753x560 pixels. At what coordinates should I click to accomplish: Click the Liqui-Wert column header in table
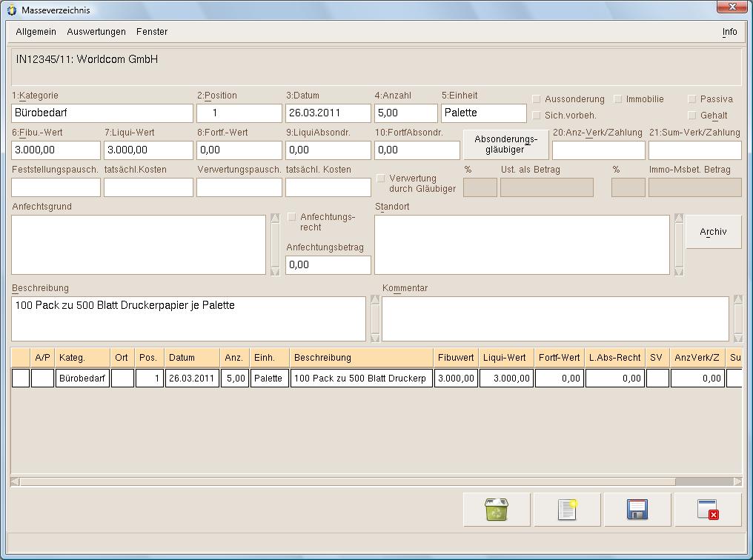click(506, 358)
